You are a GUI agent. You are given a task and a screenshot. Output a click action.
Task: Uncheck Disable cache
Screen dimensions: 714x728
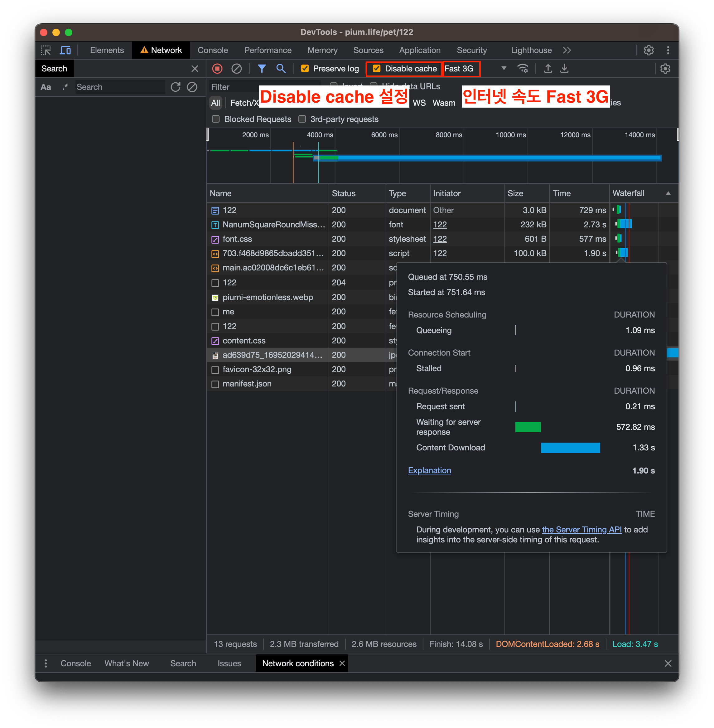(x=377, y=69)
